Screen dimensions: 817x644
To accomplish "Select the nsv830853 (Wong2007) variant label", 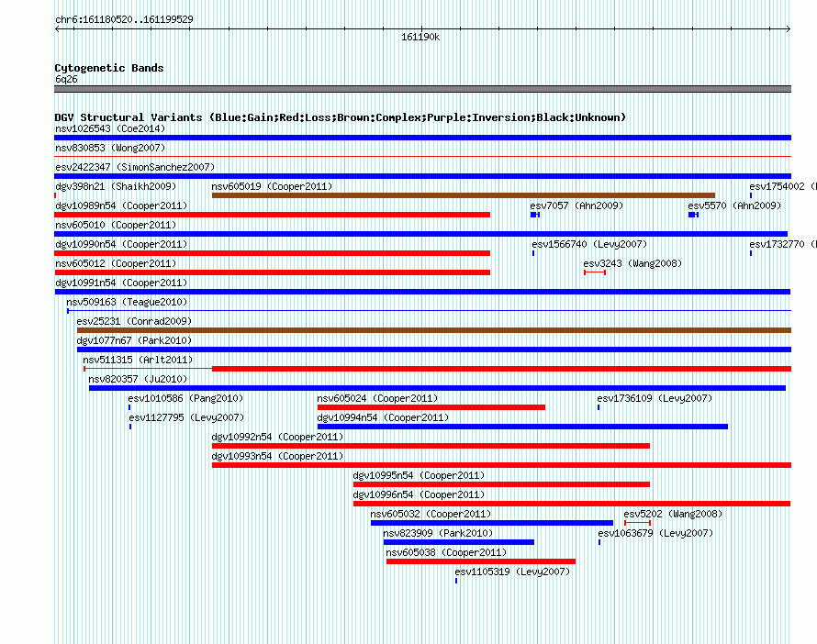I will click(110, 148).
